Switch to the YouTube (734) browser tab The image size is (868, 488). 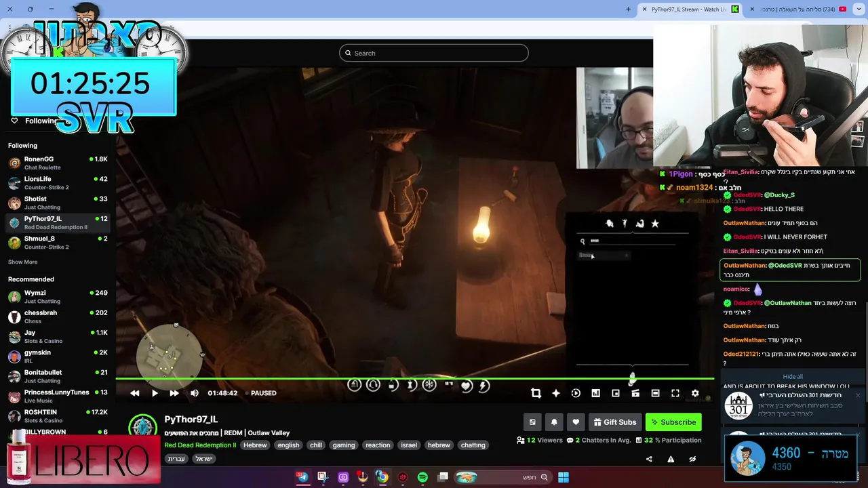tap(798, 9)
